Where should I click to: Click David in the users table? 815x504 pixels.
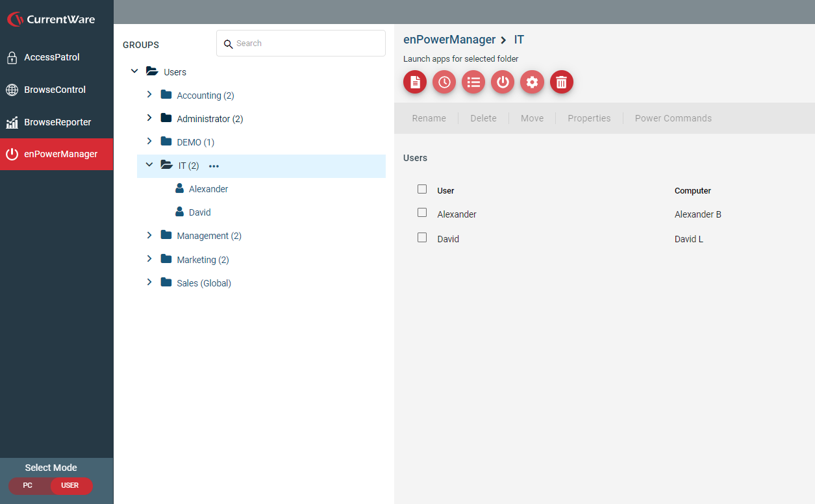coord(448,239)
